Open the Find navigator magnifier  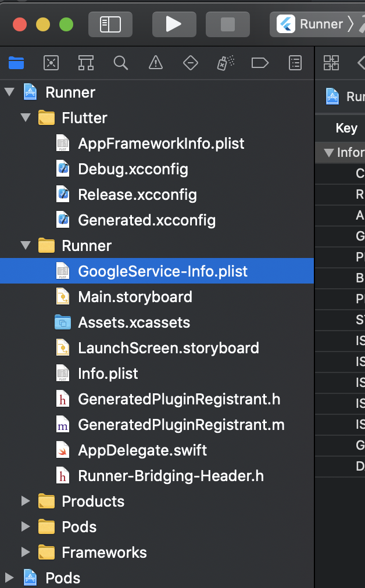[x=121, y=63]
